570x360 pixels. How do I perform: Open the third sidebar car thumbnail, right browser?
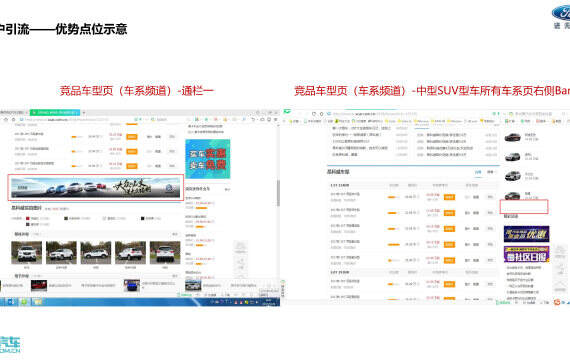tap(512, 176)
